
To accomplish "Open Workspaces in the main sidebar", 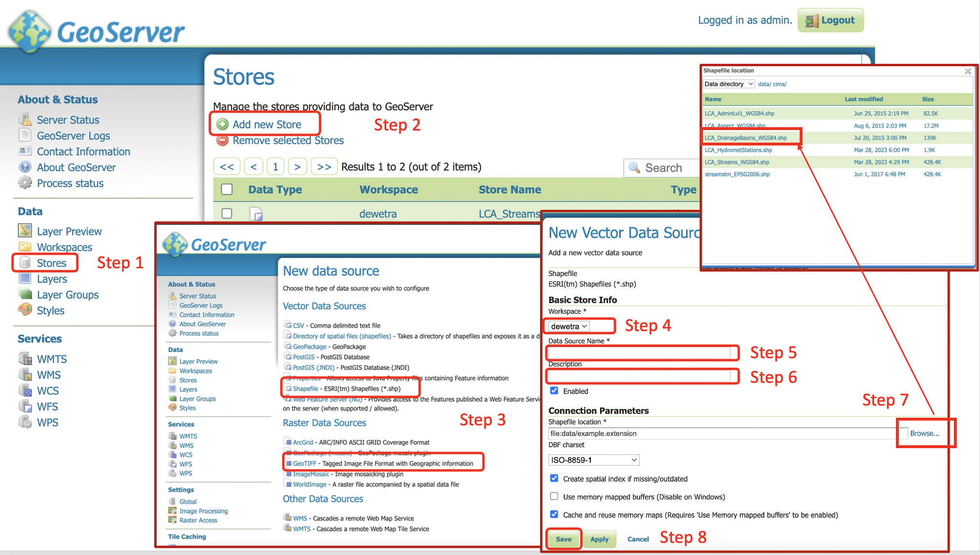I will click(x=64, y=247).
